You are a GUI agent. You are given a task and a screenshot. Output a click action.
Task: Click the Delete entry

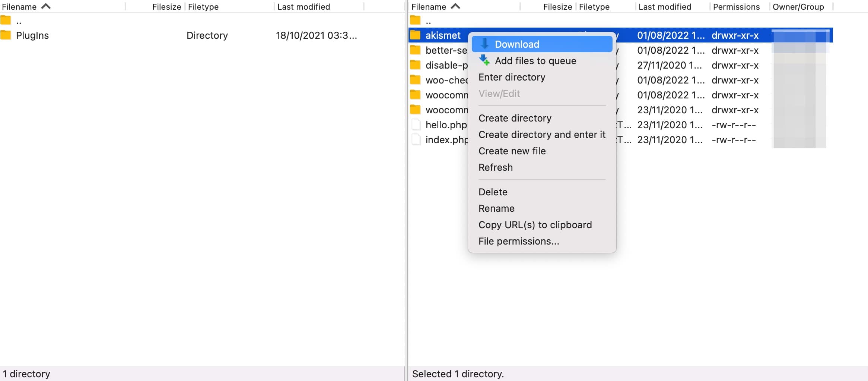[x=493, y=192]
